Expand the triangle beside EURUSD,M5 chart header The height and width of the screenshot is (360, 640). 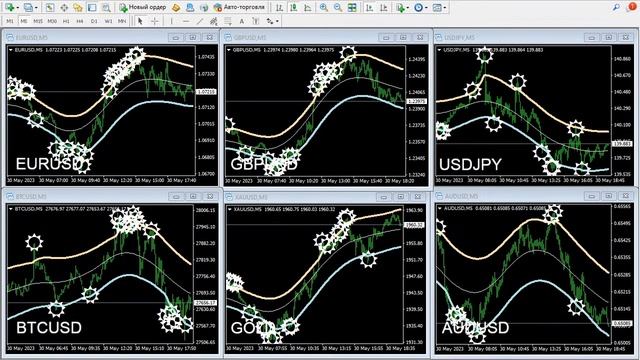click(x=11, y=50)
